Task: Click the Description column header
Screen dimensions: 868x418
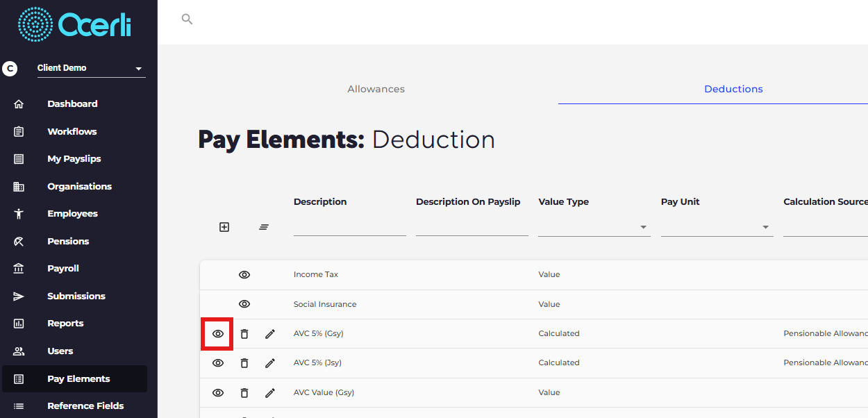Action: [x=320, y=202]
